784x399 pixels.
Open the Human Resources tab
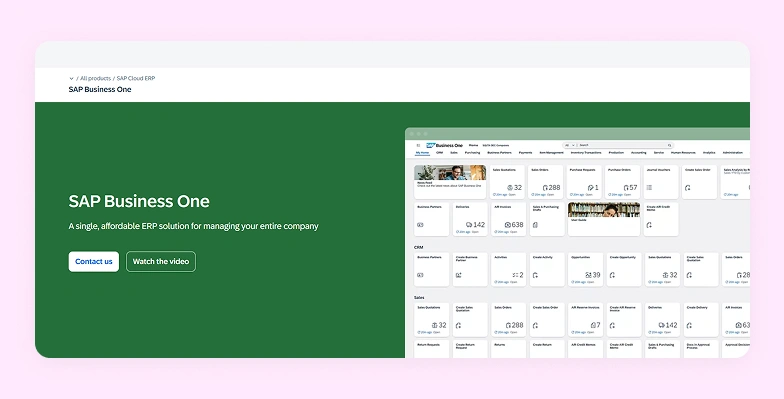click(x=683, y=153)
